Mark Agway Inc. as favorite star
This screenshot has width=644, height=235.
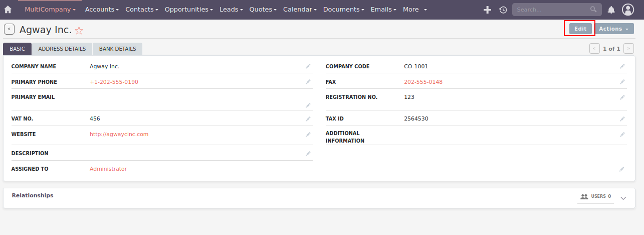tap(79, 31)
